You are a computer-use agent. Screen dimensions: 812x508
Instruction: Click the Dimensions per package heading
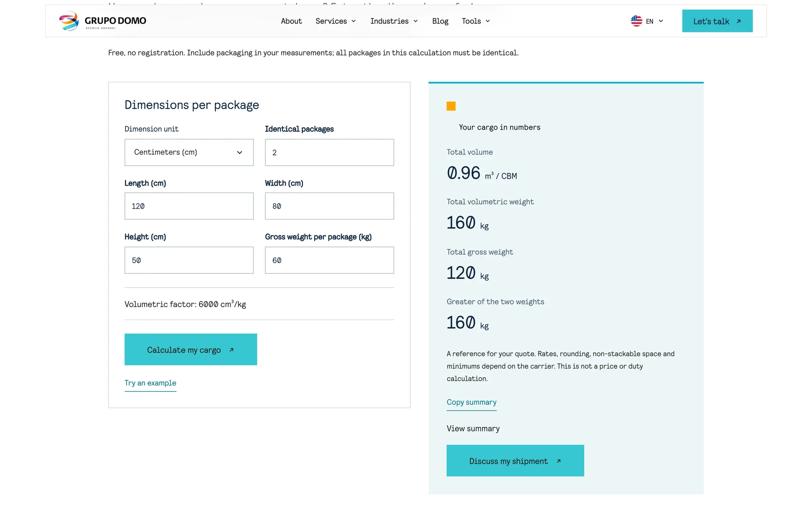pos(192,105)
